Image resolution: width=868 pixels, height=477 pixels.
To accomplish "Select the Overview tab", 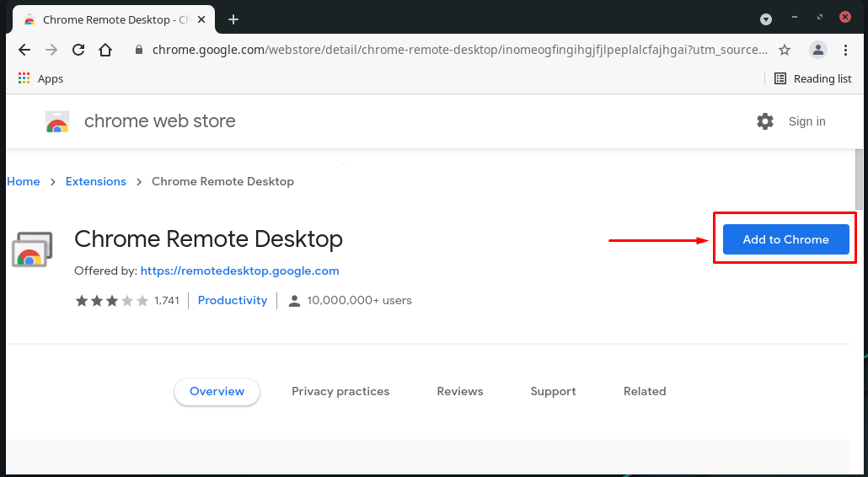I will pyautogui.click(x=217, y=391).
